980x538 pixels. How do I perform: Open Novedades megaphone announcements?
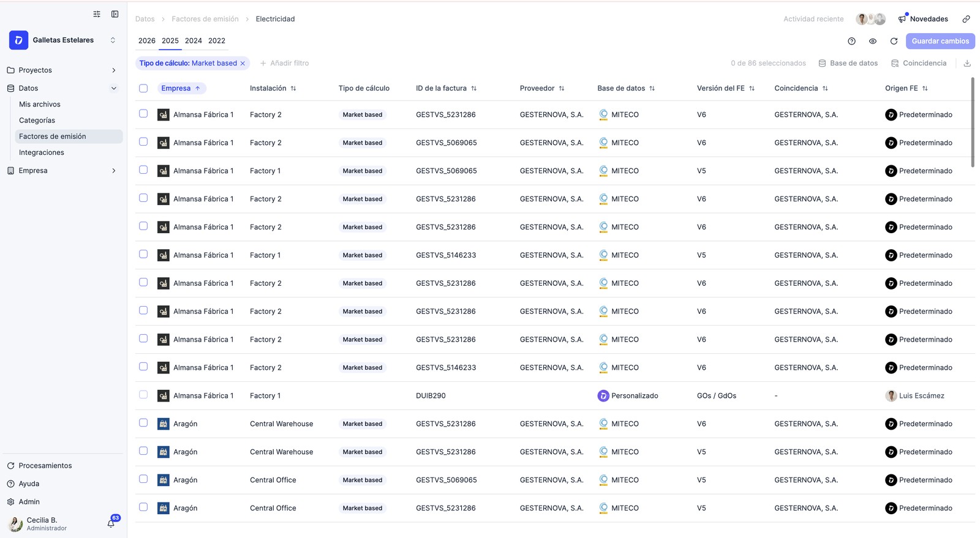coord(923,19)
